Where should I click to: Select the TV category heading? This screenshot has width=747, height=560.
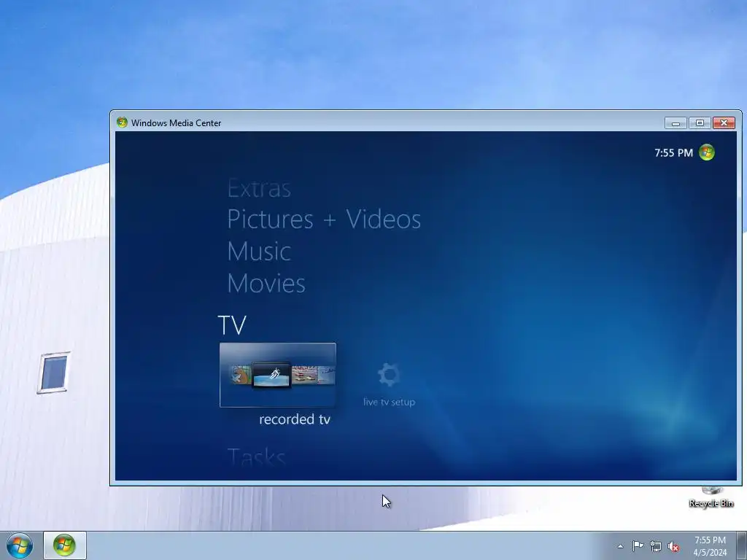[x=232, y=325]
